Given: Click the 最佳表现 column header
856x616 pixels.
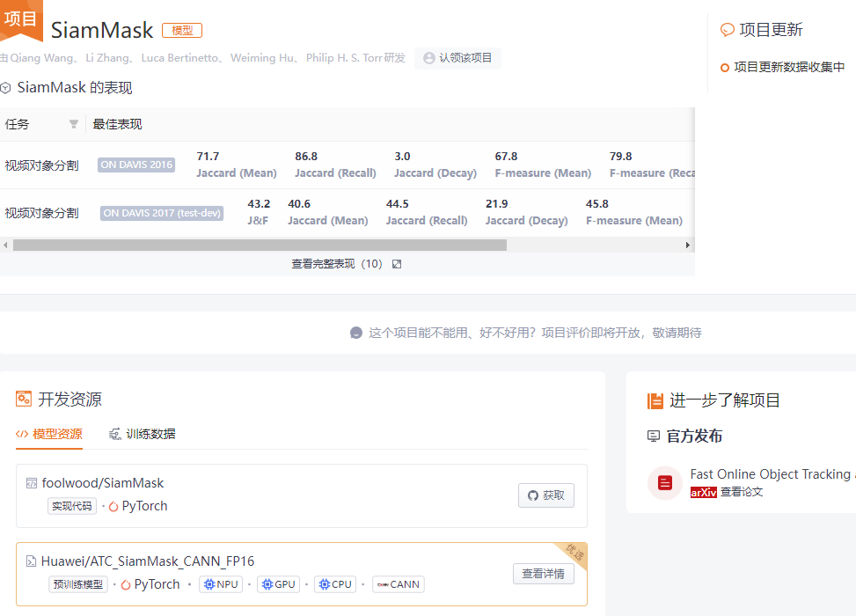Looking at the screenshot, I should coord(117,124).
